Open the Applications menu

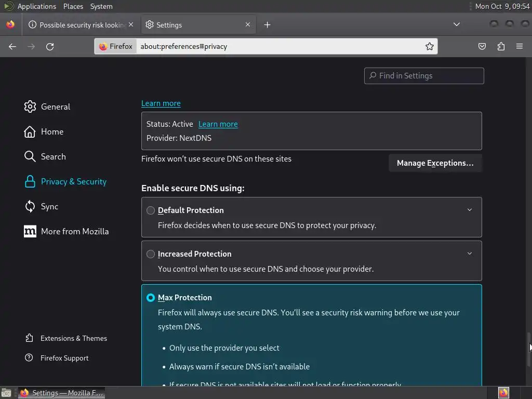36,6
